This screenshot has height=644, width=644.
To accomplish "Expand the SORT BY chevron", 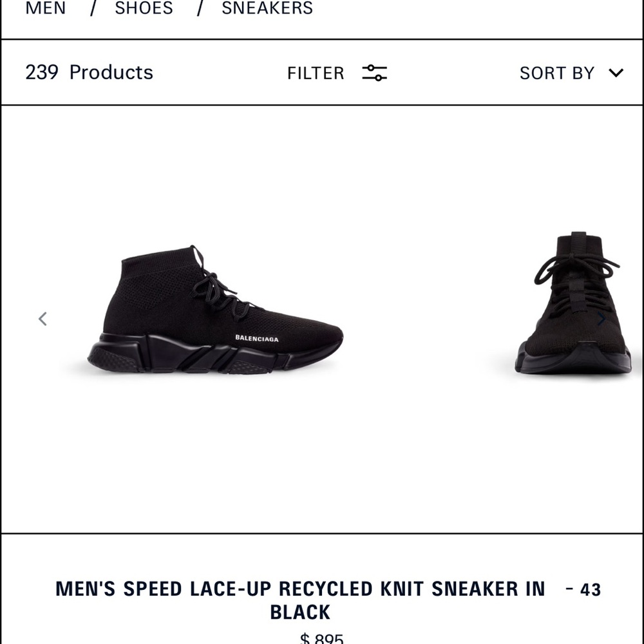I will (x=616, y=73).
